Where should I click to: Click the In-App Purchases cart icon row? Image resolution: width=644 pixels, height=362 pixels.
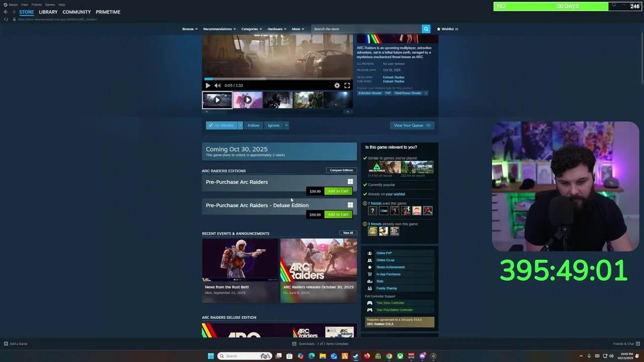pos(399,274)
